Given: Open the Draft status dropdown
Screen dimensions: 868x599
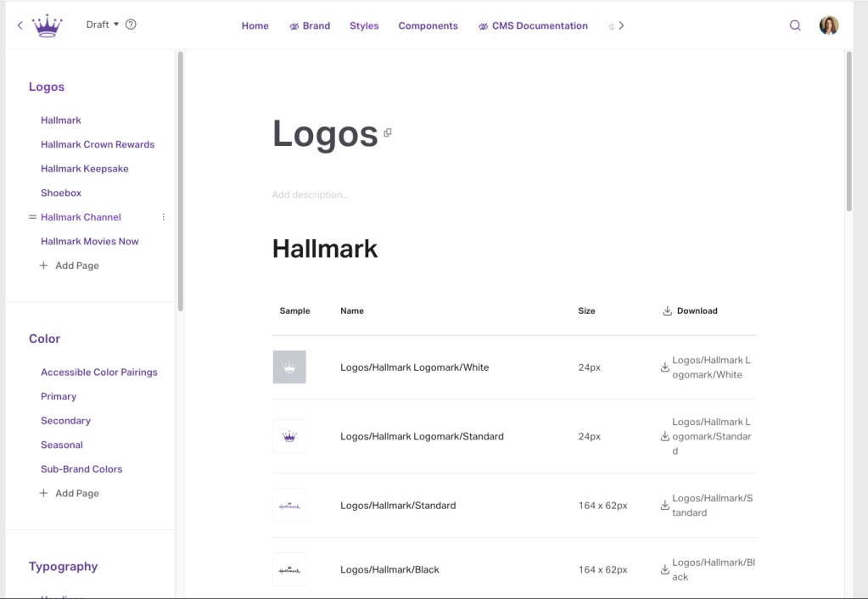Looking at the screenshot, I should pos(103,25).
